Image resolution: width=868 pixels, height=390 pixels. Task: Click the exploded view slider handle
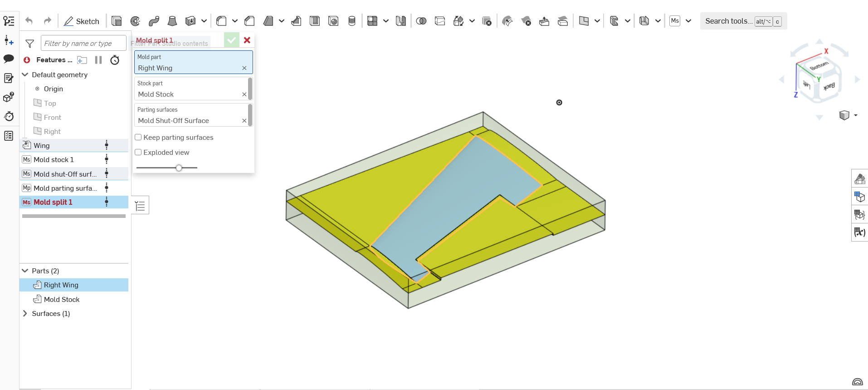(179, 168)
